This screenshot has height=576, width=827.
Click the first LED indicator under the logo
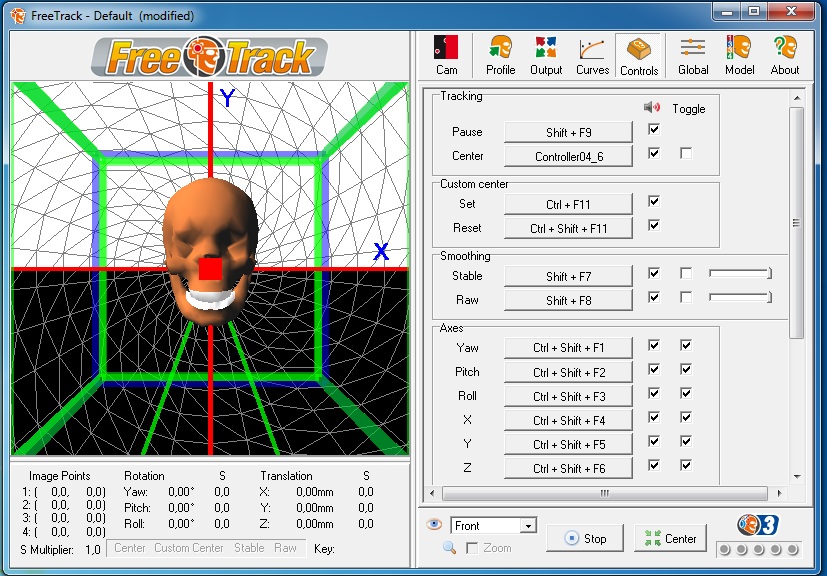725,550
